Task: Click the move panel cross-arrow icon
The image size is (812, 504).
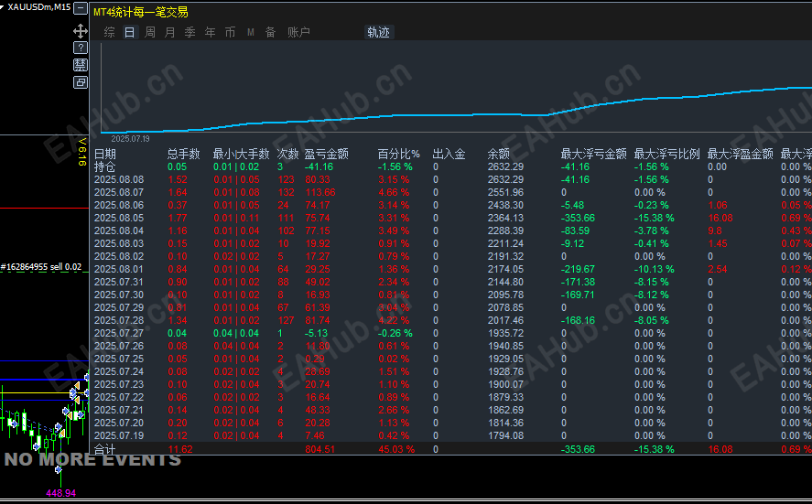Action: (x=81, y=31)
